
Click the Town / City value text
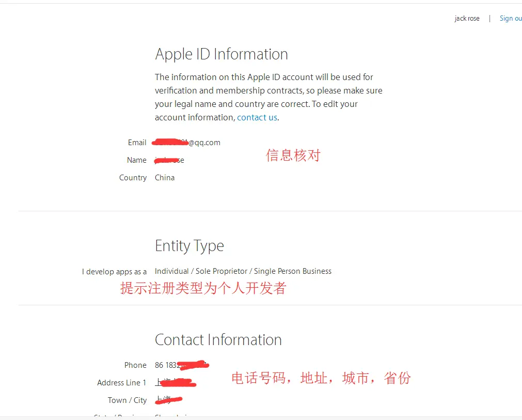pos(168,400)
